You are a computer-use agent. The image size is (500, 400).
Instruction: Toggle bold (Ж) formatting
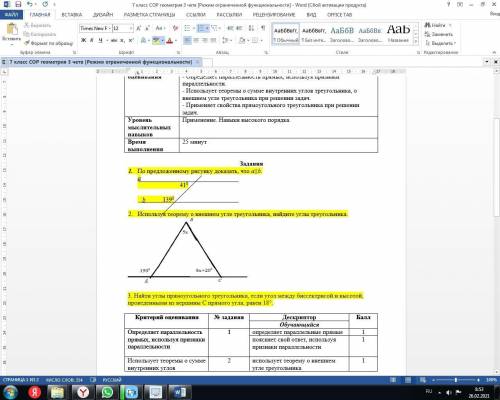point(84,40)
